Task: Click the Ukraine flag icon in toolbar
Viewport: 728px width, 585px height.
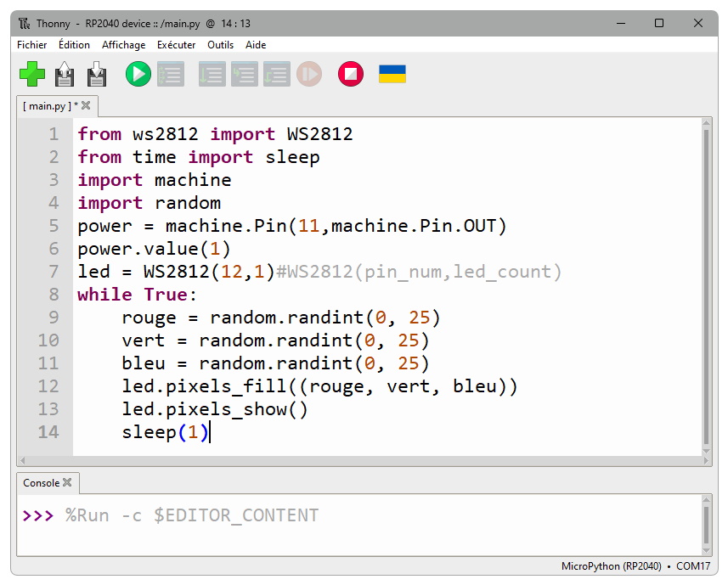Action: coord(392,75)
